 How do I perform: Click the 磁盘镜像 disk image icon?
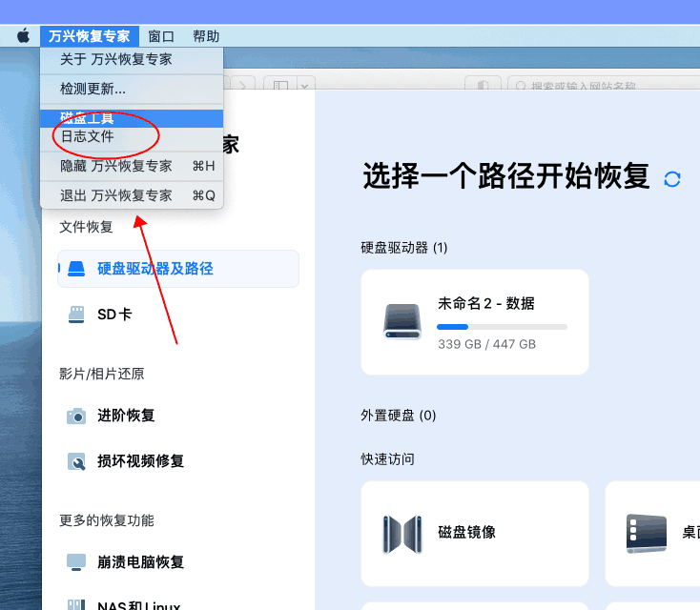point(402,534)
